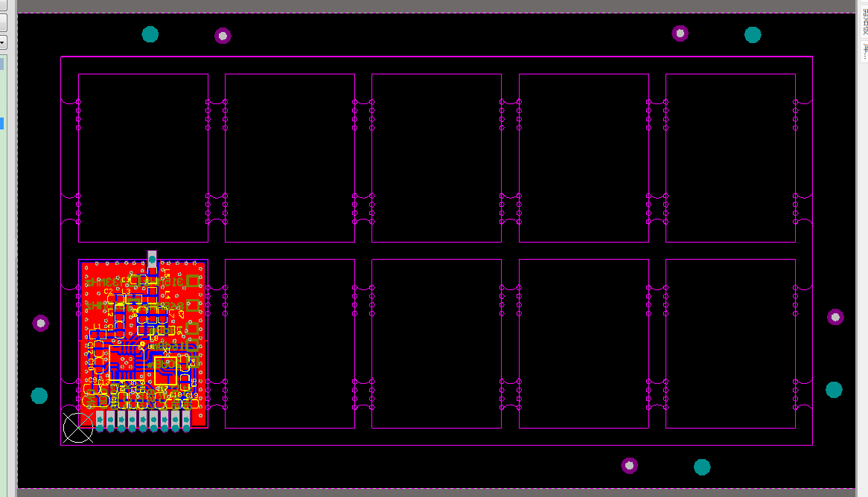
Task: Click the empty bottom-middle panel cell
Action: coord(437,344)
